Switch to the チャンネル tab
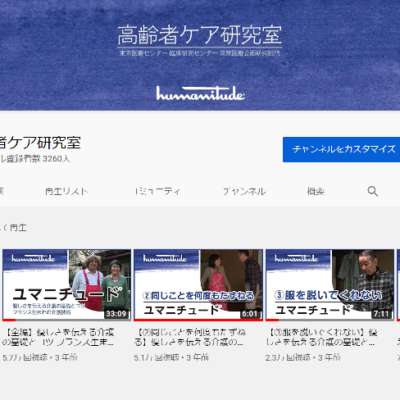400x400 pixels. [x=244, y=191]
